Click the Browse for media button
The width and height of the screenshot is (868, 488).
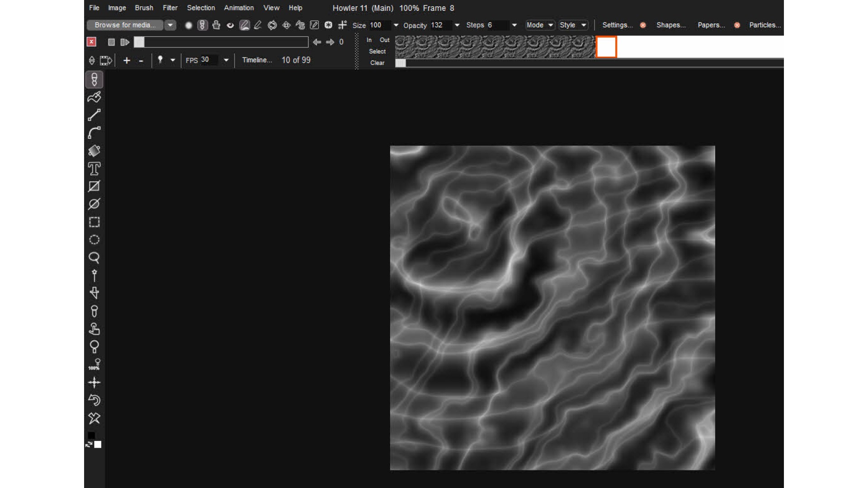pos(125,25)
